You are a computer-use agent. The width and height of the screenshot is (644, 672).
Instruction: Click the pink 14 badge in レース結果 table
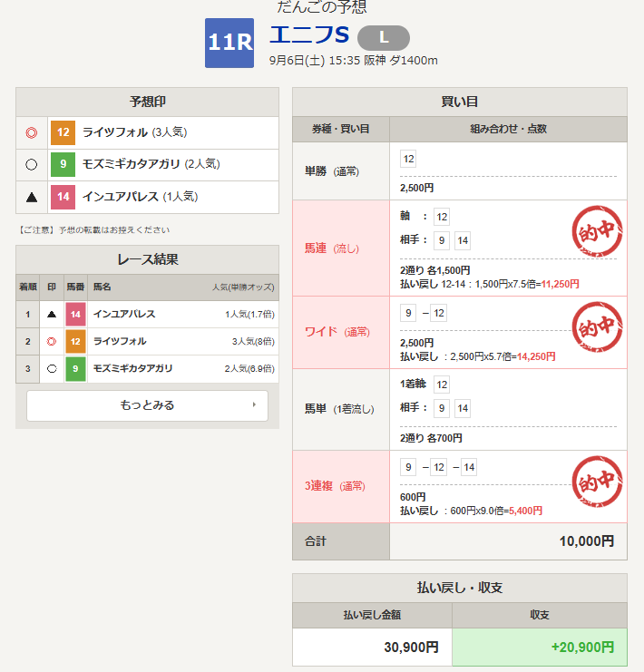pos(75,315)
